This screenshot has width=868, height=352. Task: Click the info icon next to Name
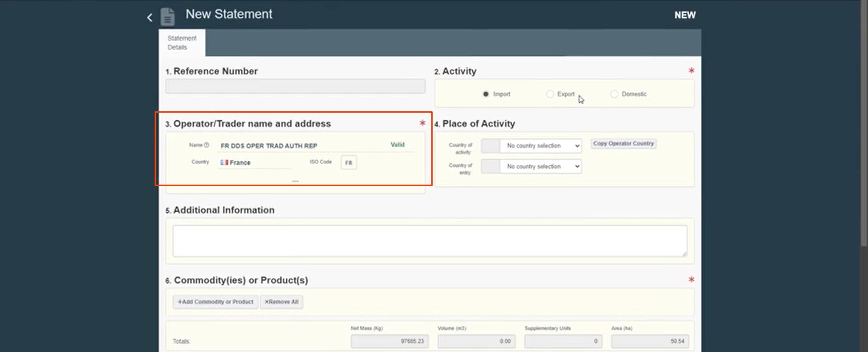(x=207, y=145)
